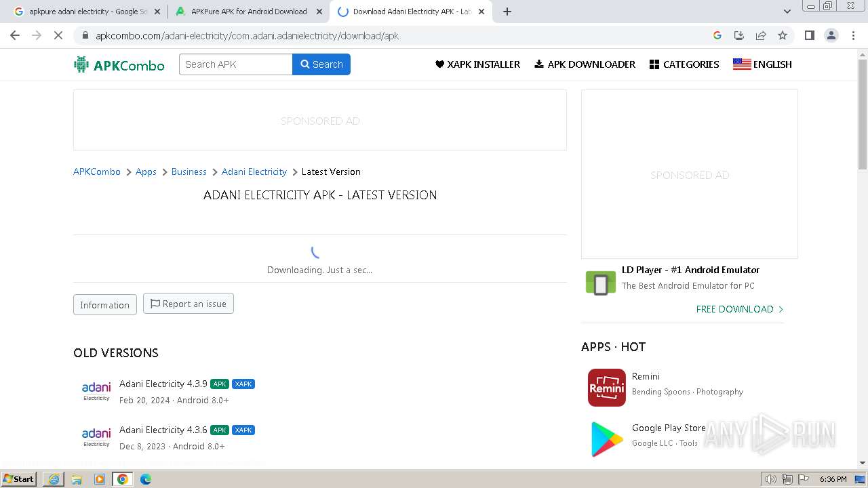Click the blue Search button

click(321, 64)
